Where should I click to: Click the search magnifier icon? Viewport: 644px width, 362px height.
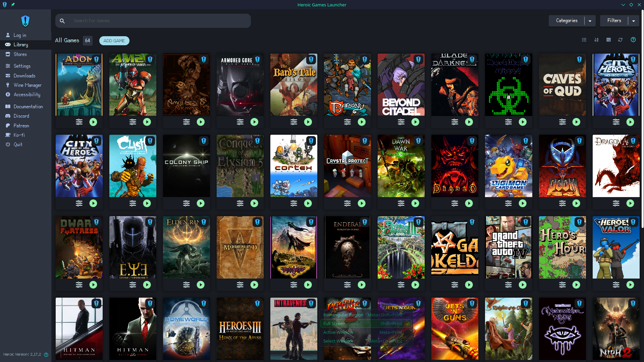pos(62,21)
